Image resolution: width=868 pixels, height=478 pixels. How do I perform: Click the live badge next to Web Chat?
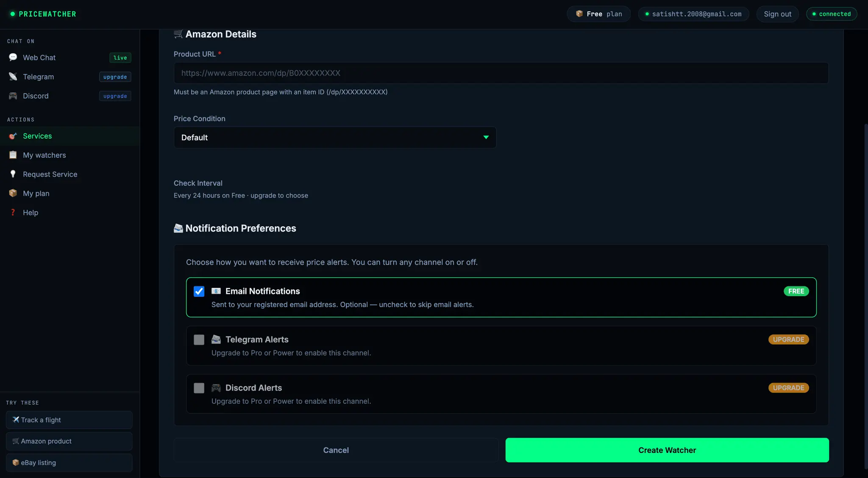coord(120,58)
